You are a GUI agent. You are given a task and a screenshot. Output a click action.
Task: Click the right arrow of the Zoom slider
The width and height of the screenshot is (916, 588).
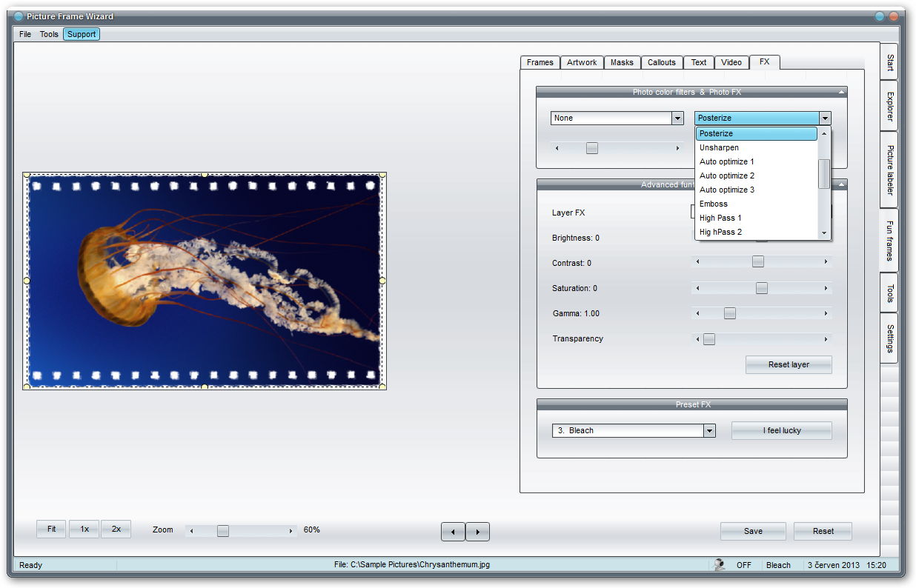(x=291, y=530)
